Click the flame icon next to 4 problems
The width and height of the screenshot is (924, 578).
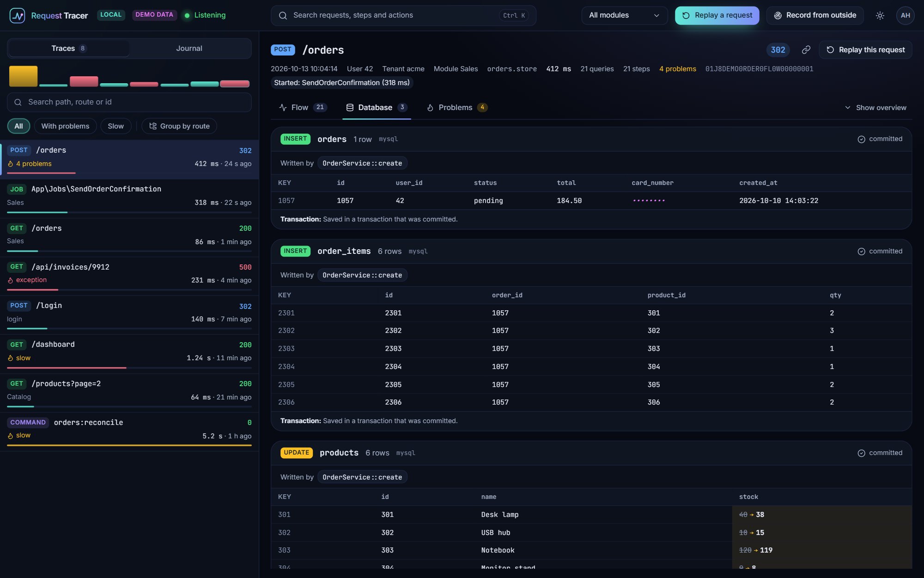(10, 164)
